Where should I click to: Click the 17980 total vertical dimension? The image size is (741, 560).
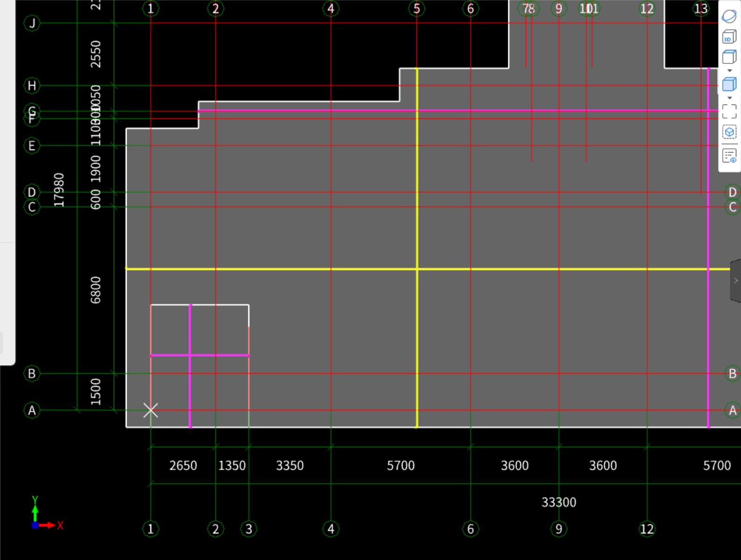click(x=59, y=190)
